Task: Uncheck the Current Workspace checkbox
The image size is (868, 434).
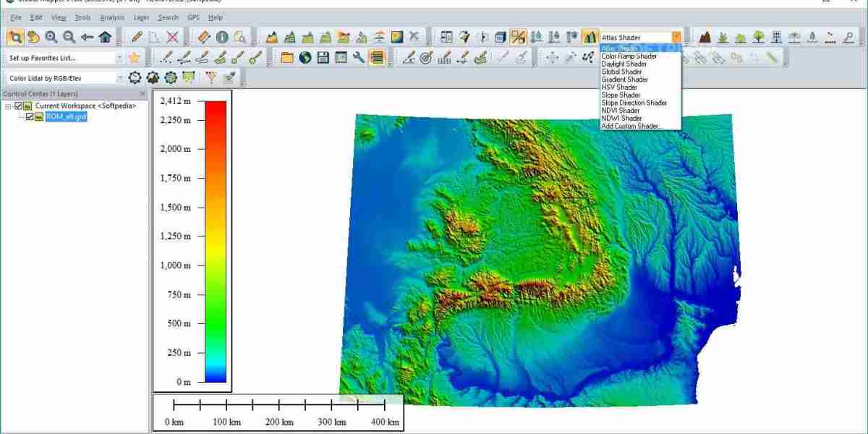Action: click(x=19, y=106)
